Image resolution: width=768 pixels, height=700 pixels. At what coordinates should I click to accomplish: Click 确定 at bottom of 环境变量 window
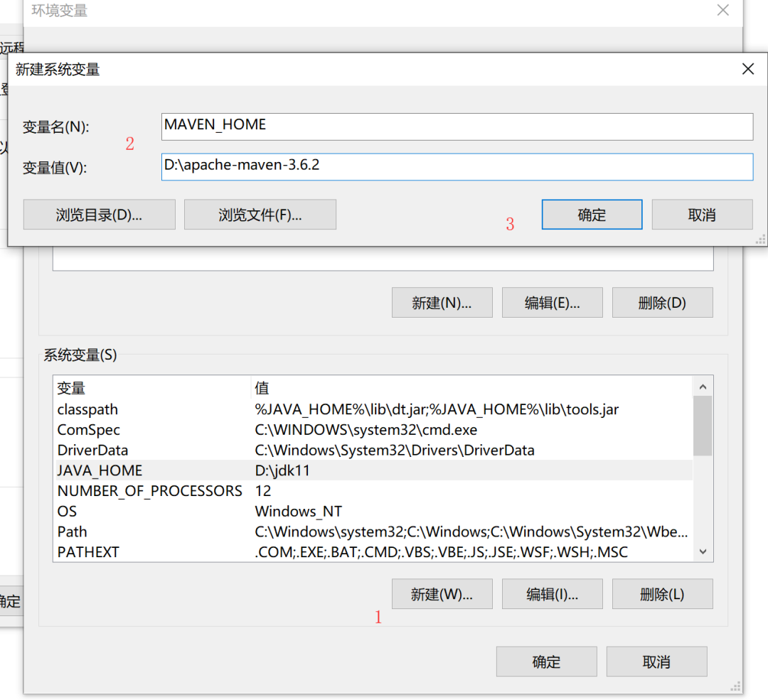(x=546, y=662)
